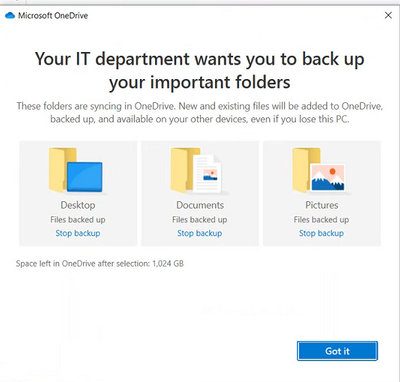Stop backup for the Pictures folder
Screen dimensions: 400x382
[x=321, y=233]
